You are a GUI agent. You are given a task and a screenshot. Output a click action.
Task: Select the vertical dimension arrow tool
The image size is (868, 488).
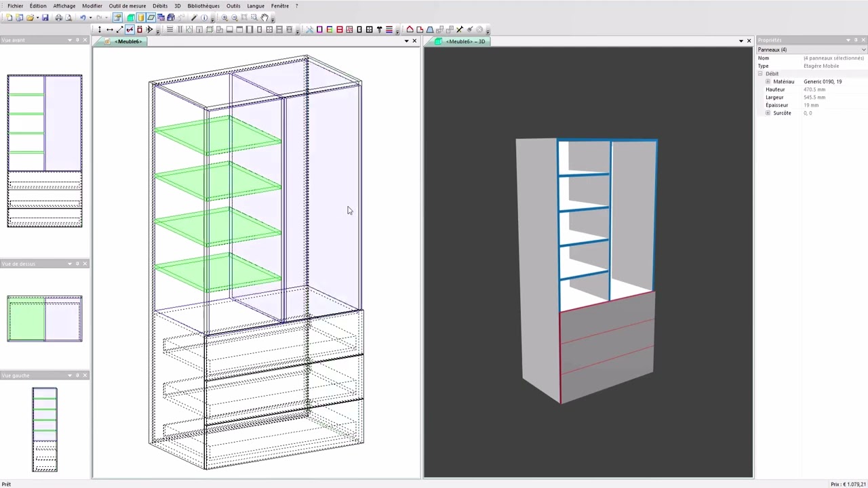100,30
